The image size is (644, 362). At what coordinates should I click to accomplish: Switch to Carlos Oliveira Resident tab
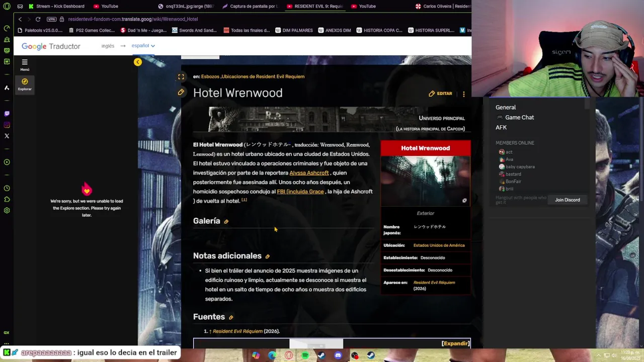[443, 6]
